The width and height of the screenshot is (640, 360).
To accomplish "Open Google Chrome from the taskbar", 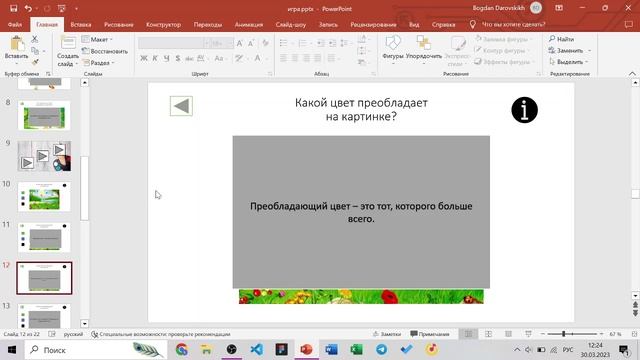I will tap(182, 349).
